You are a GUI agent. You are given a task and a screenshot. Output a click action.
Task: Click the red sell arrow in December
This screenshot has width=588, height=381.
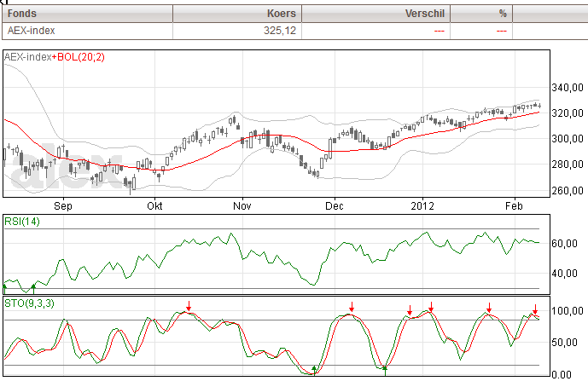click(352, 307)
